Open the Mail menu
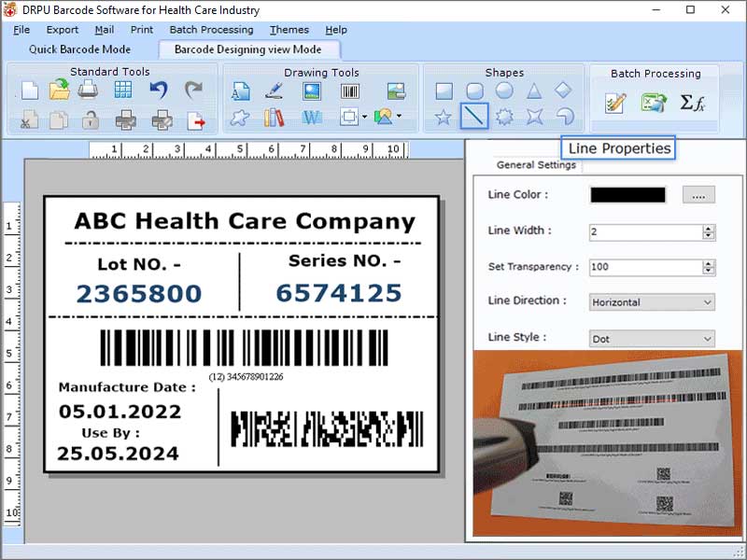 [x=105, y=30]
